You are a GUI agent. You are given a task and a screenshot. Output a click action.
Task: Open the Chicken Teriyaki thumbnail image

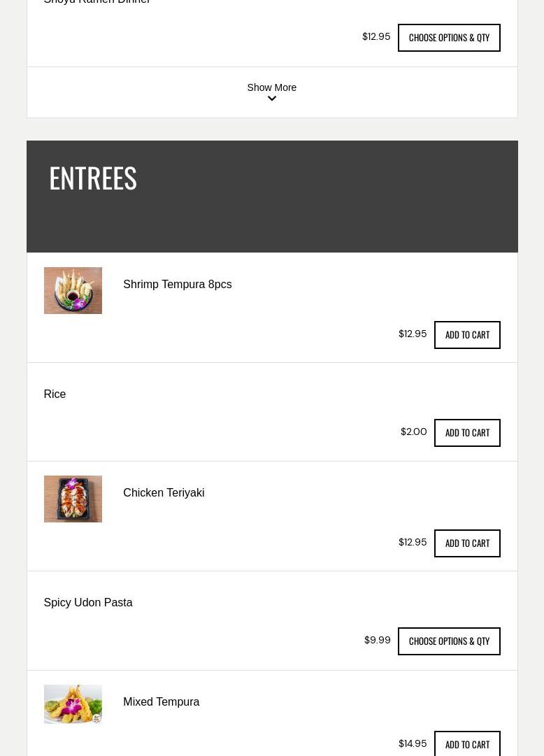click(x=73, y=499)
